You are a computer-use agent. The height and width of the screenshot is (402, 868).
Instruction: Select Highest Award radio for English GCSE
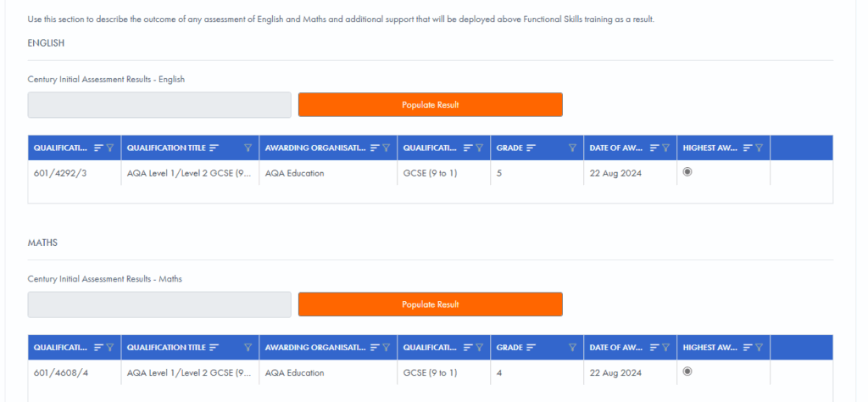(x=687, y=171)
